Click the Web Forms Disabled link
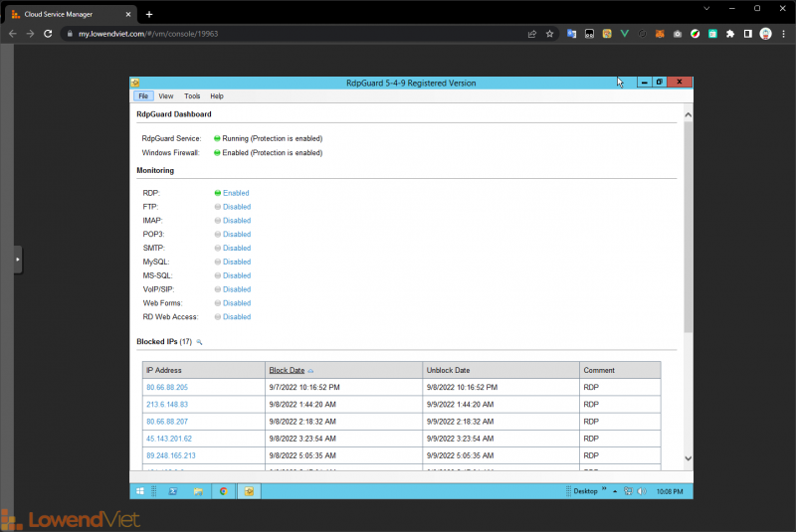 click(x=237, y=302)
